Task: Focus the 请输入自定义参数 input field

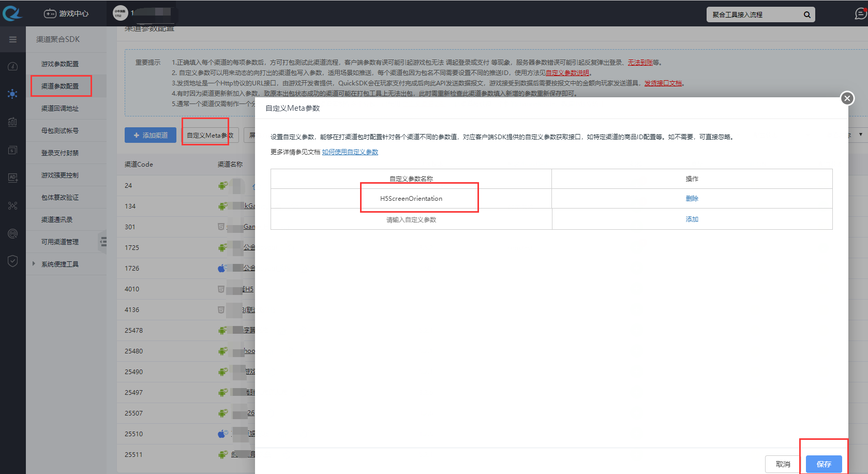Action: pyautogui.click(x=411, y=219)
